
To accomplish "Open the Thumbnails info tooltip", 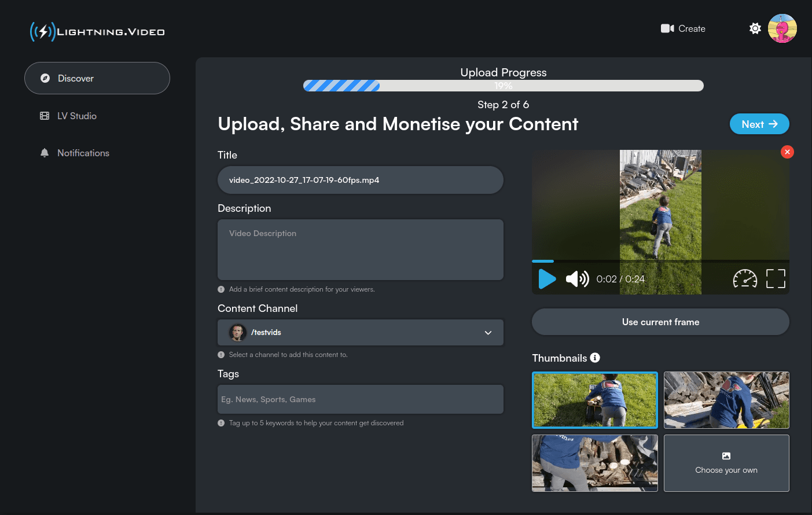I will pyautogui.click(x=595, y=358).
